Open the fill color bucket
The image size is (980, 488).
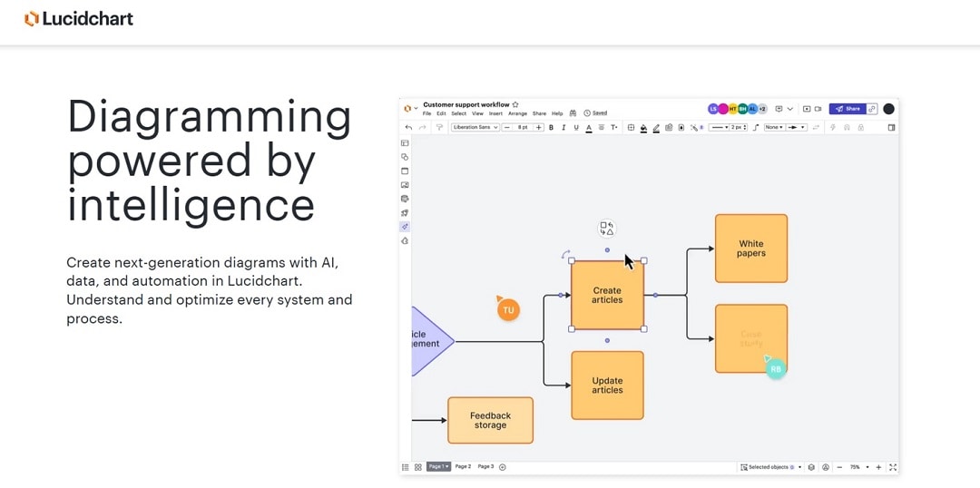click(643, 128)
